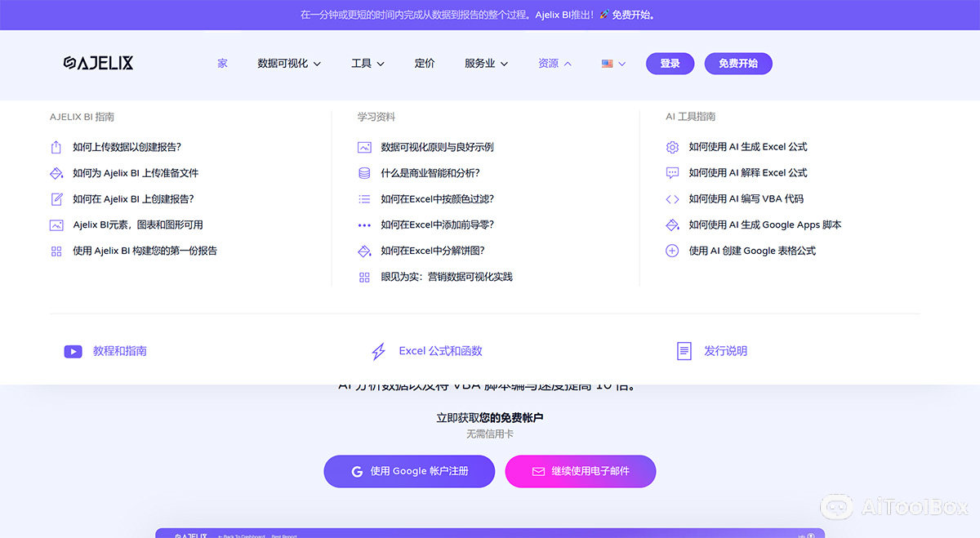Click gear icon beside 如何使用 AI 生成 Excel 公式
980x538 pixels.
[672, 147]
